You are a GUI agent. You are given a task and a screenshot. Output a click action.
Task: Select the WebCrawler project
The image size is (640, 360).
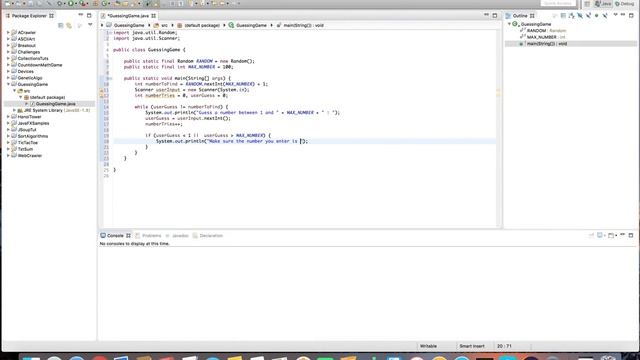coord(30,156)
